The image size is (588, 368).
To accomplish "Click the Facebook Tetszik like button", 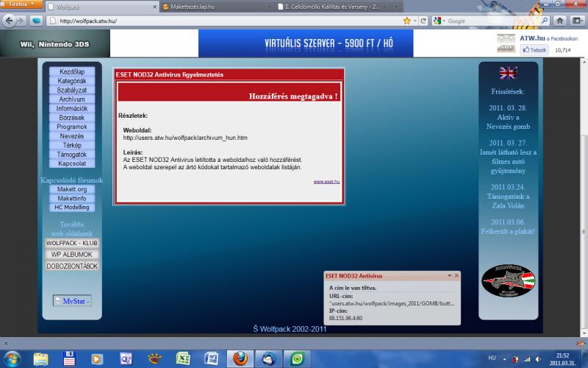I will (x=534, y=50).
